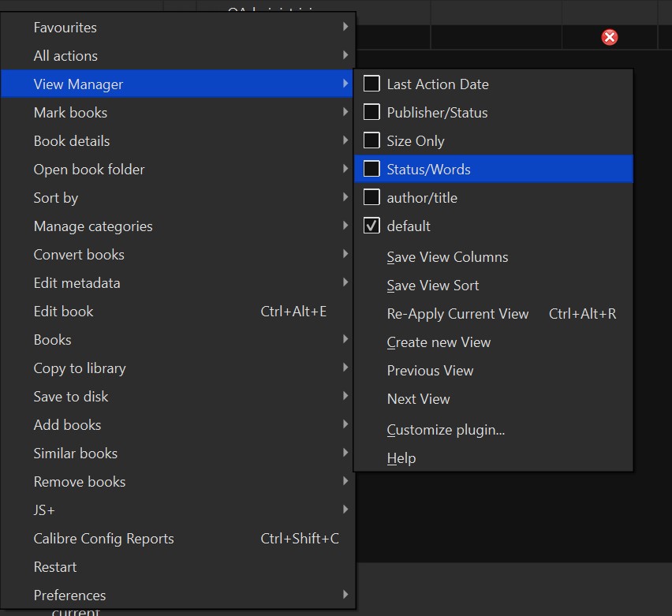Check the author/title view

point(371,197)
